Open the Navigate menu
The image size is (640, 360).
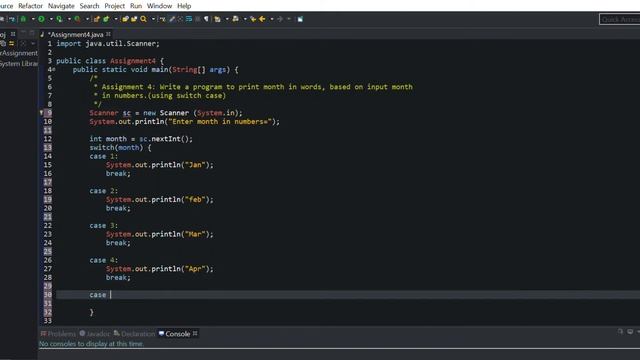61,6
